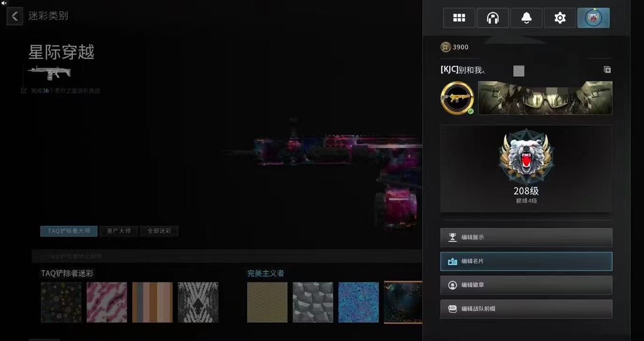Open the notifications bell
The width and height of the screenshot is (644, 341).
click(x=526, y=18)
